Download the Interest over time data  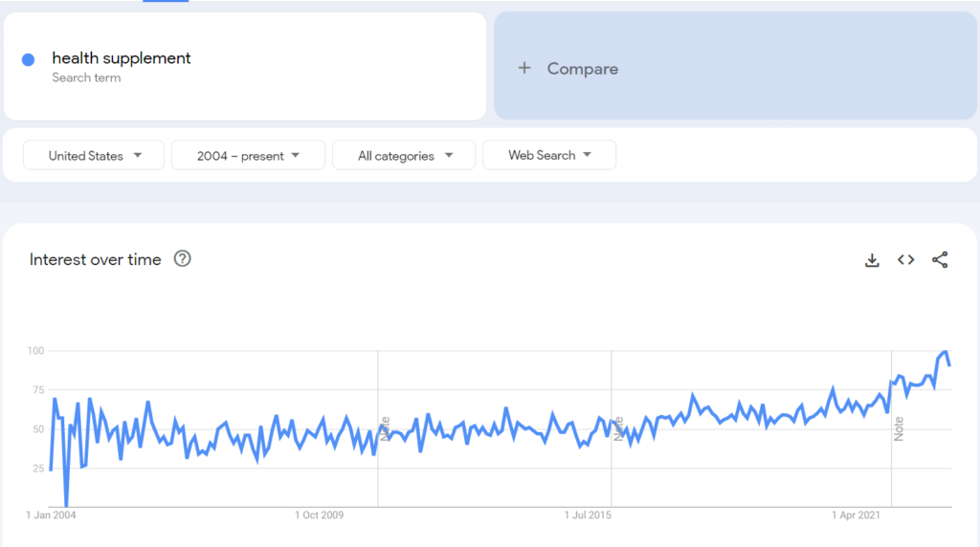872,260
